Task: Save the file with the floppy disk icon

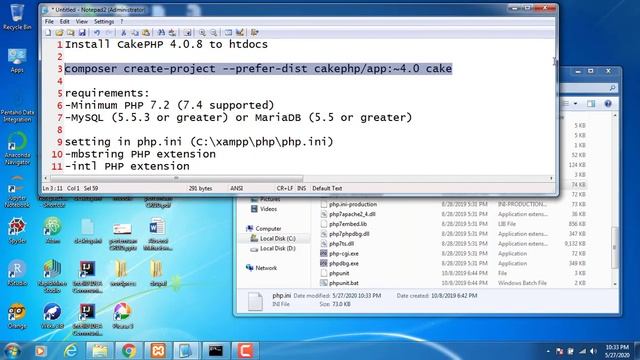Action: point(82,33)
